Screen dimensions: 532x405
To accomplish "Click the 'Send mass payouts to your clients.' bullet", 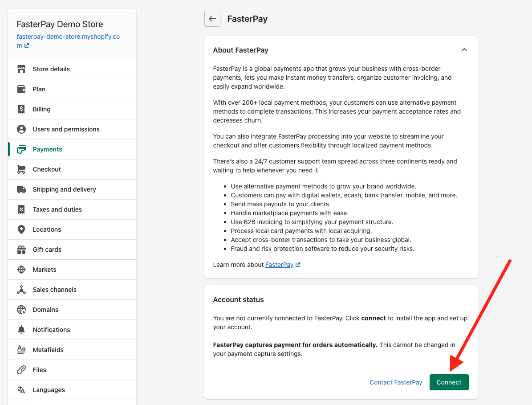I will 280,204.
